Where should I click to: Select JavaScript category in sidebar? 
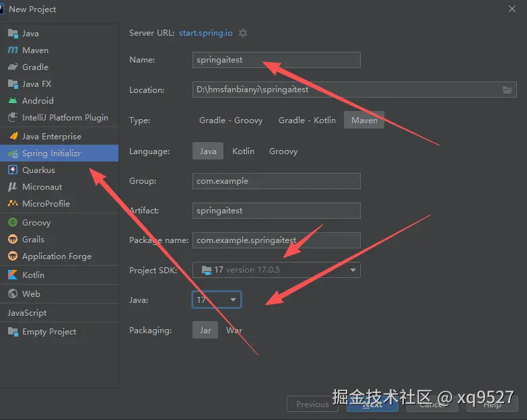click(x=59, y=313)
